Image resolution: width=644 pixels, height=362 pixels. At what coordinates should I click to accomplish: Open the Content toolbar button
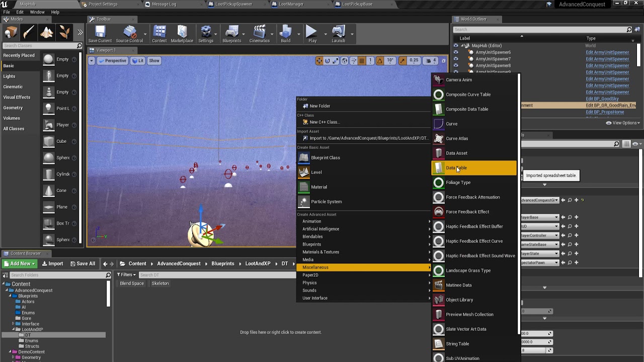pos(159,34)
